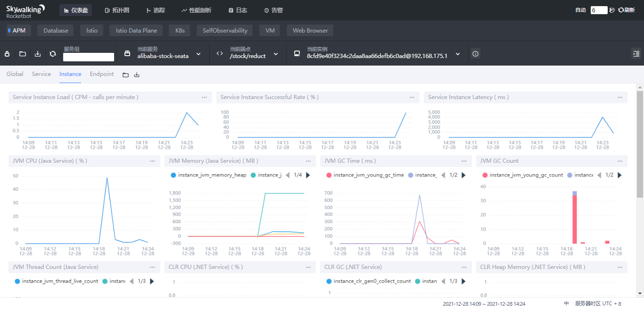Viewport: 644px width, 310px height.
Task: Go to the 追踪 trace page
Action: [156, 10]
